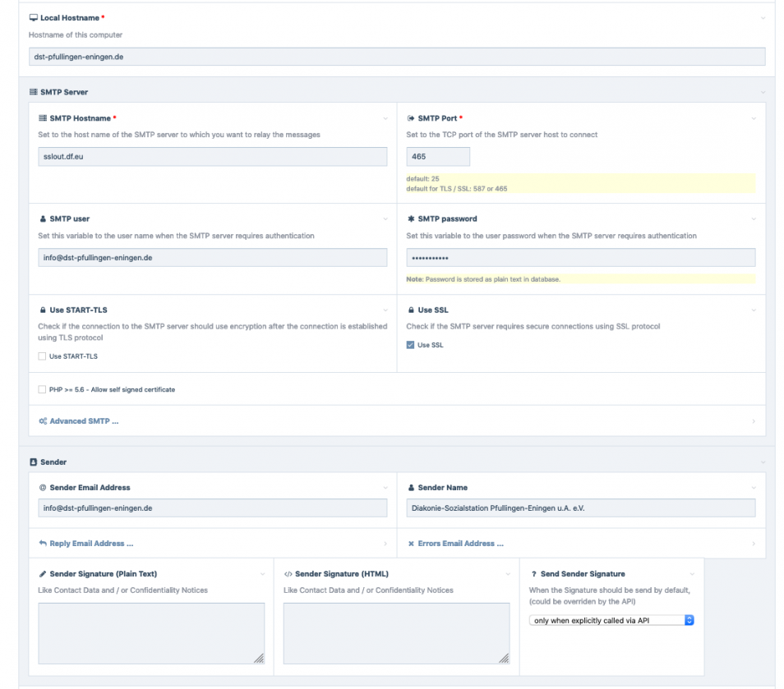Screen dimensions: 784x689
Task: Click the lock icon beside Use START-TLS
Action: tap(43, 310)
